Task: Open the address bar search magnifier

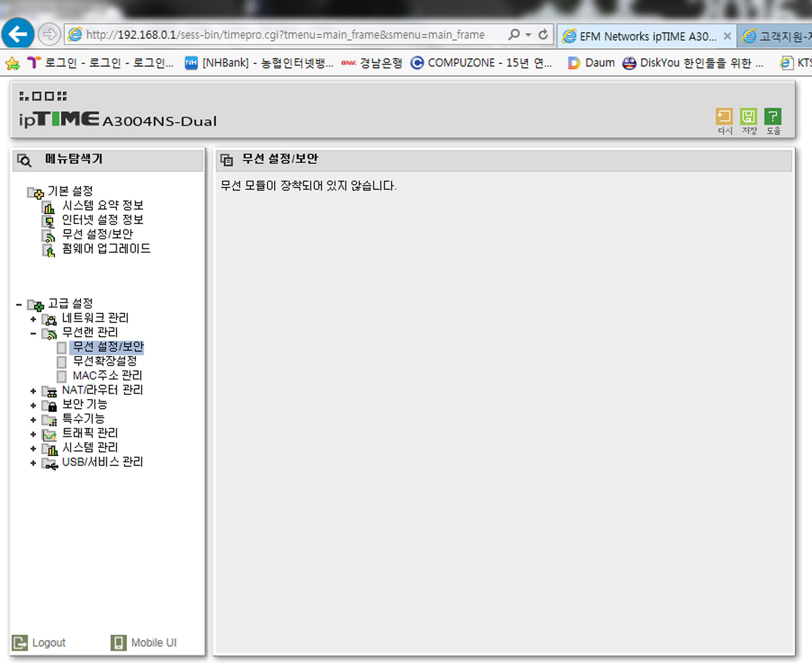Action: point(514,35)
